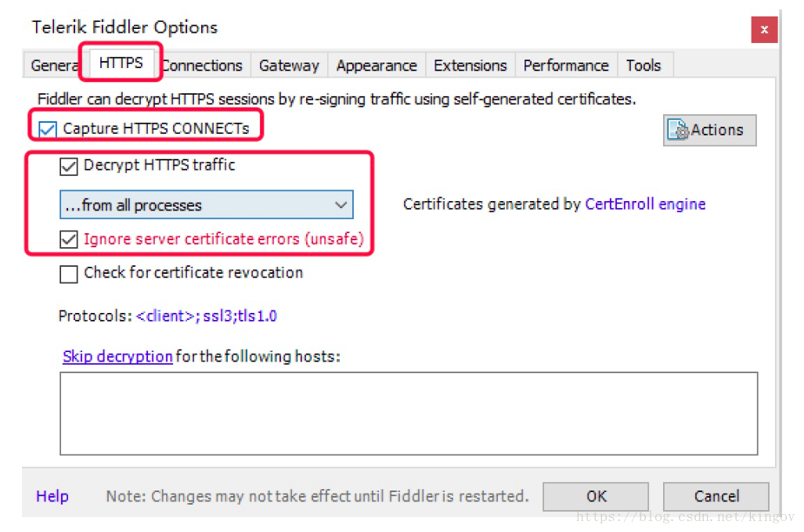Screen dimensions: 804x532
Task: Click the CertEnroll engine link
Action: (x=645, y=204)
